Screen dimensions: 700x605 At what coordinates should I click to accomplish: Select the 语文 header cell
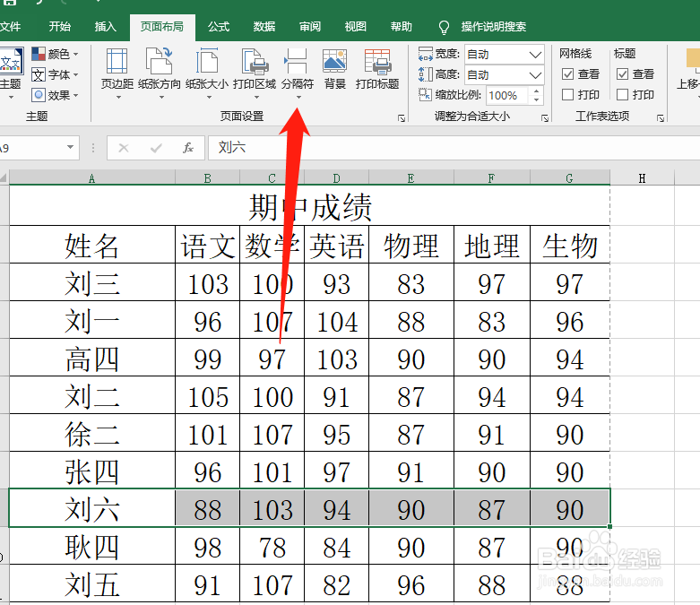[208, 245]
